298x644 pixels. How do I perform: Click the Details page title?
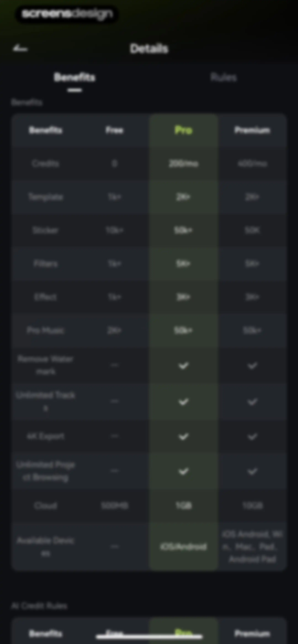pyautogui.click(x=149, y=48)
